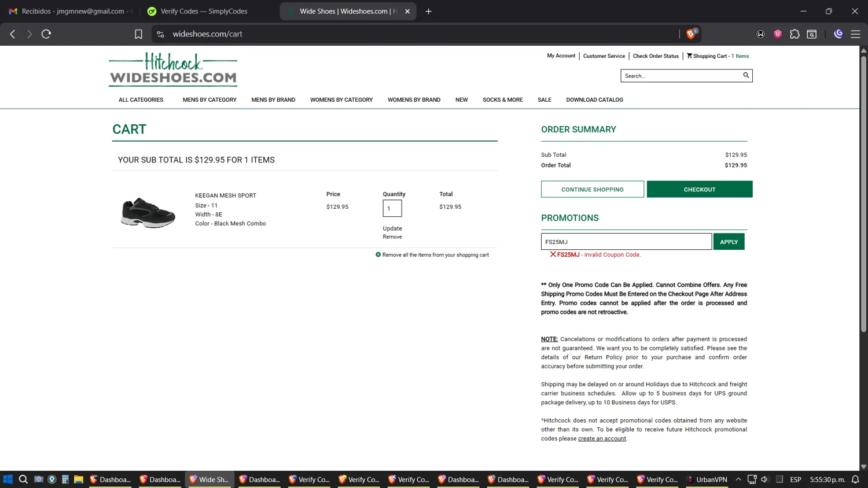Open Customer Service link
The image size is (868, 488).
tap(604, 56)
